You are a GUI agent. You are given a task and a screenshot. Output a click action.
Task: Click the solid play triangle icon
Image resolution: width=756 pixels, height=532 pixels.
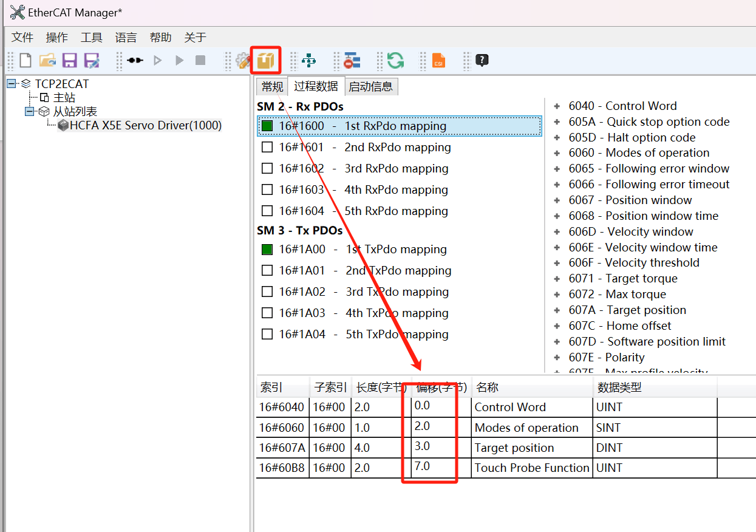click(x=179, y=60)
